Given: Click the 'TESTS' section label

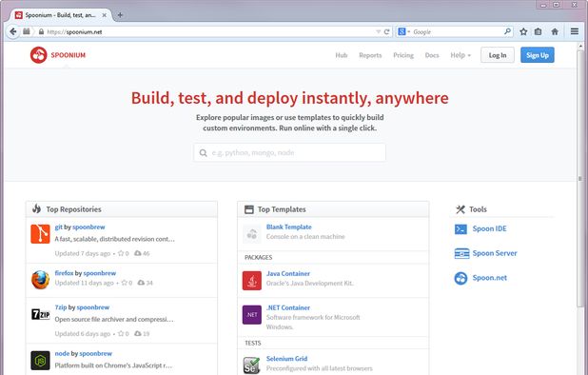Looking at the screenshot, I should tap(253, 344).
